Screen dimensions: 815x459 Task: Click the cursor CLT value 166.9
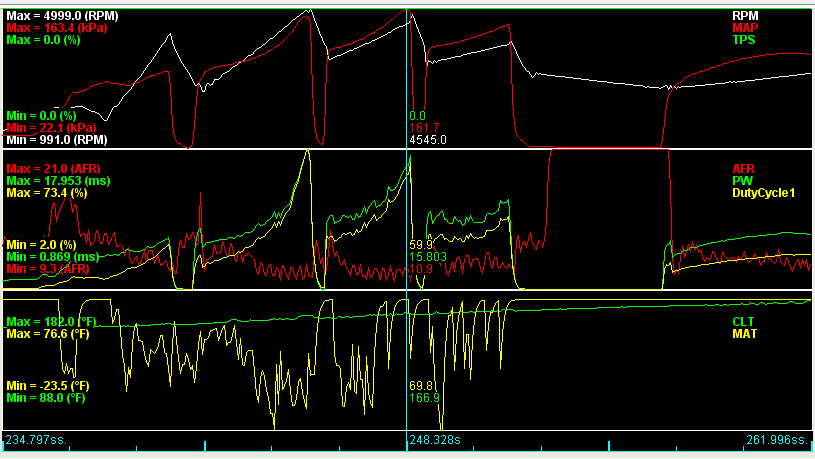click(424, 398)
